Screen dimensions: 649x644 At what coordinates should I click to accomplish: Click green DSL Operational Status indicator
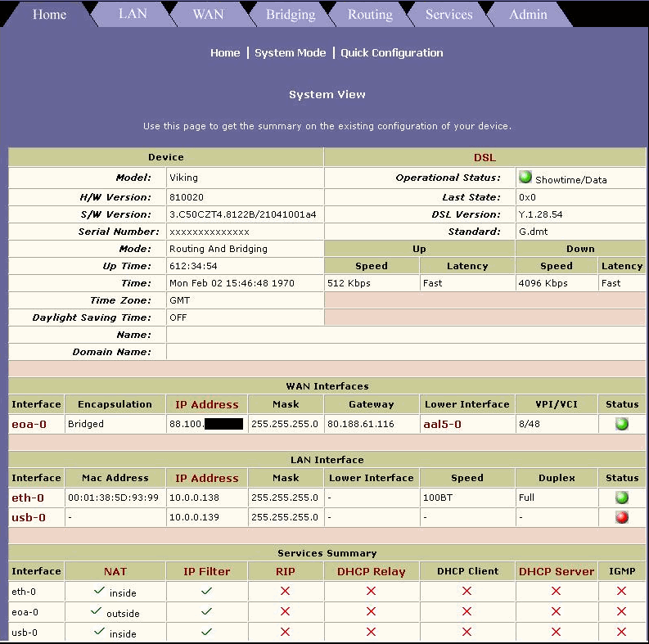click(525, 178)
